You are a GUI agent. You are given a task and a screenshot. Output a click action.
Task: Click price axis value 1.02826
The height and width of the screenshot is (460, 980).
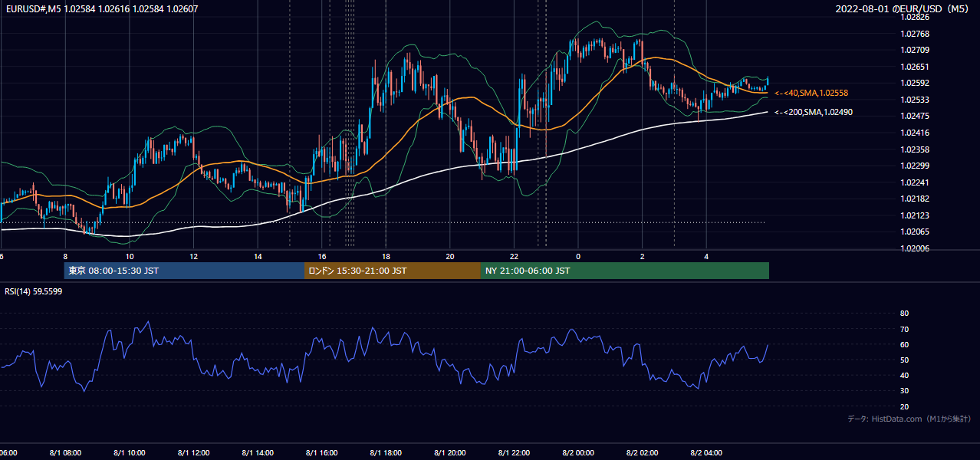915,17
